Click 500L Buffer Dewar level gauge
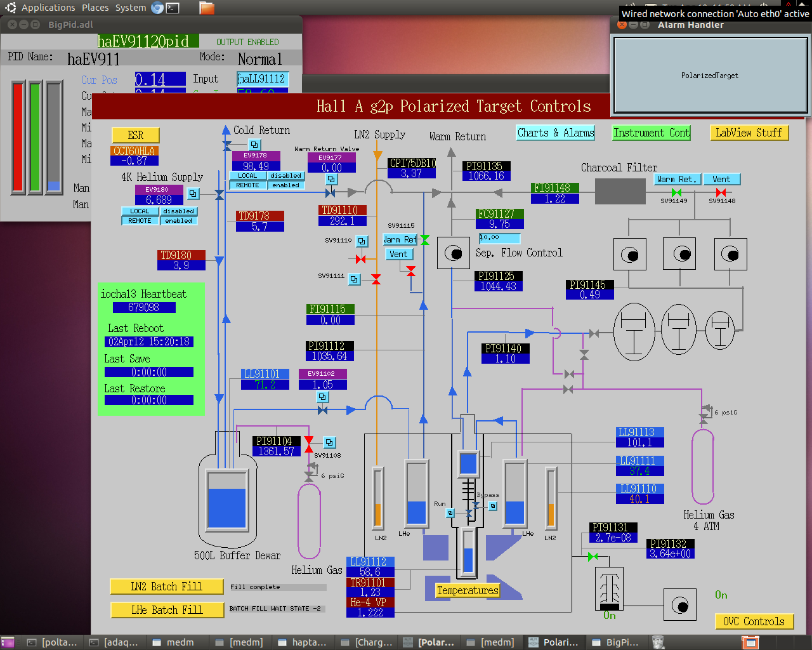The width and height of the screenshot is (812, 650). pos(227,500)
